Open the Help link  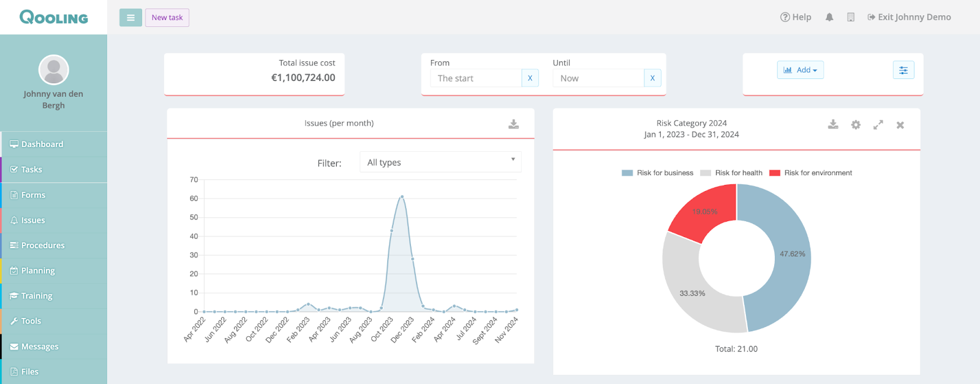[796, 17]
